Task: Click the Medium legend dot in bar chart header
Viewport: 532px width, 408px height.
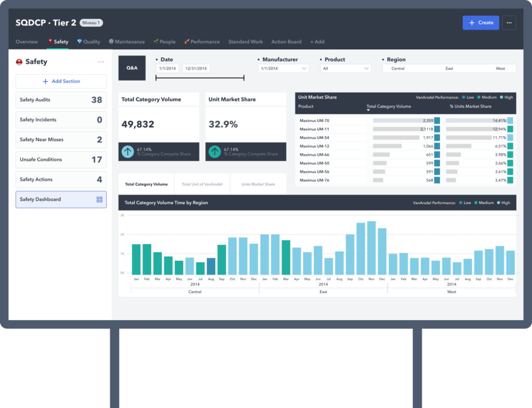Action: point(476,203)
